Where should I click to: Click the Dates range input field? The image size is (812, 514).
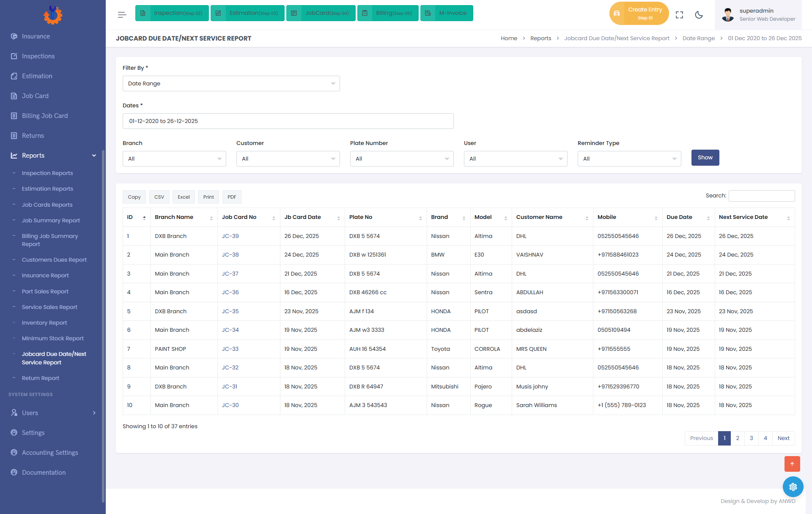(x=288, y=121)
